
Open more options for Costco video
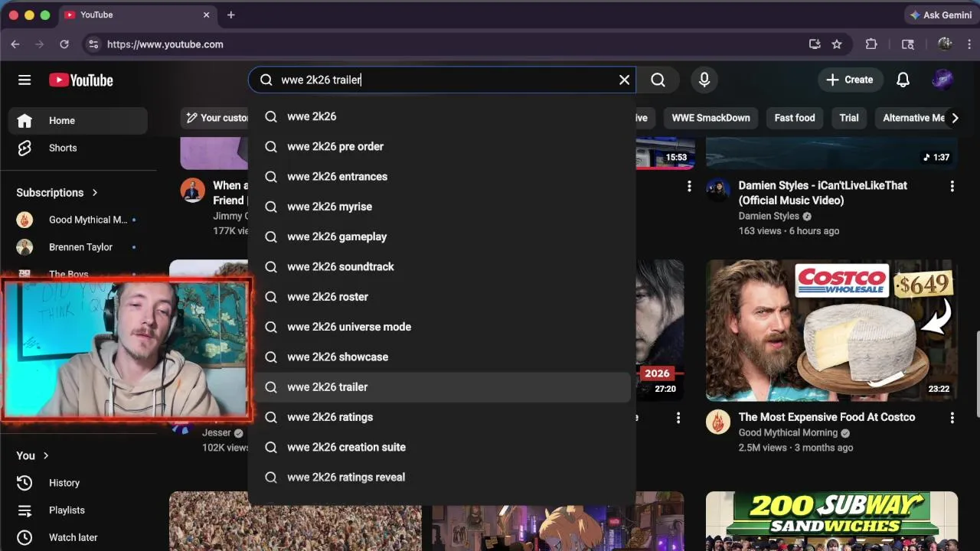[952, 418]
